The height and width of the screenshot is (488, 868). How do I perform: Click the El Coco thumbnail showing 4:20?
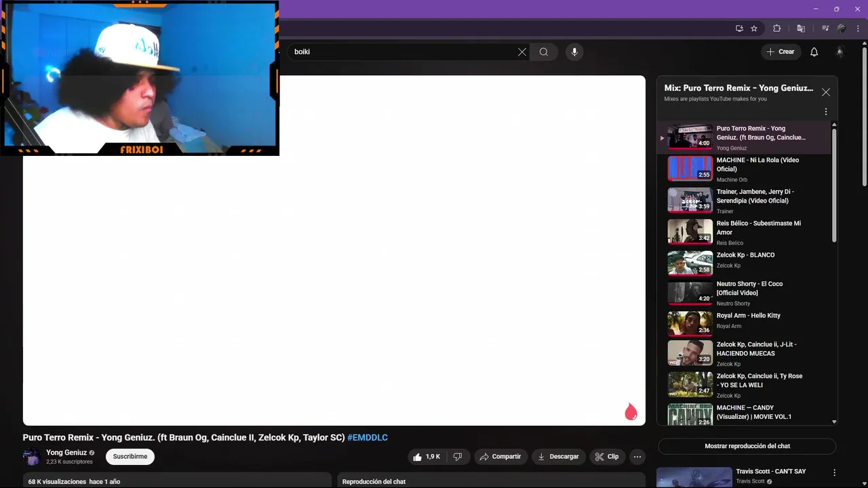pos(690,293)
